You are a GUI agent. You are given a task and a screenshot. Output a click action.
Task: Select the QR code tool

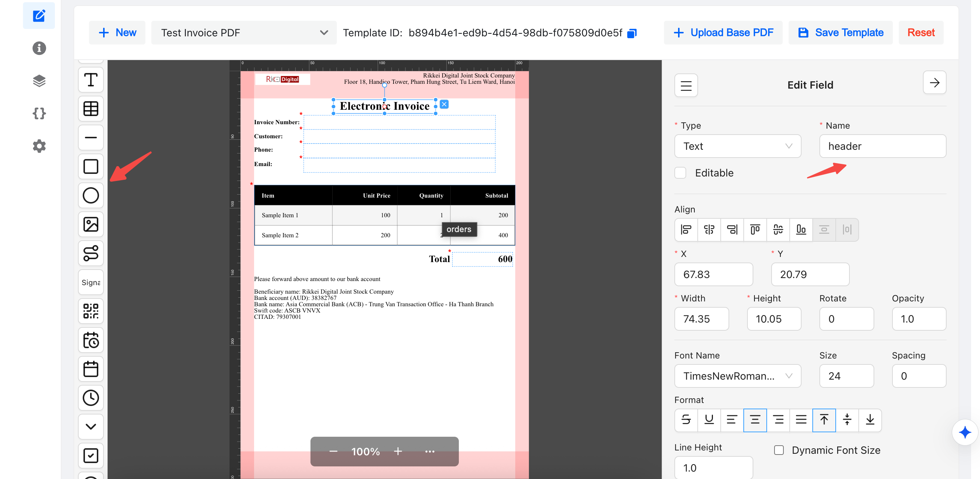coord(91,311)
